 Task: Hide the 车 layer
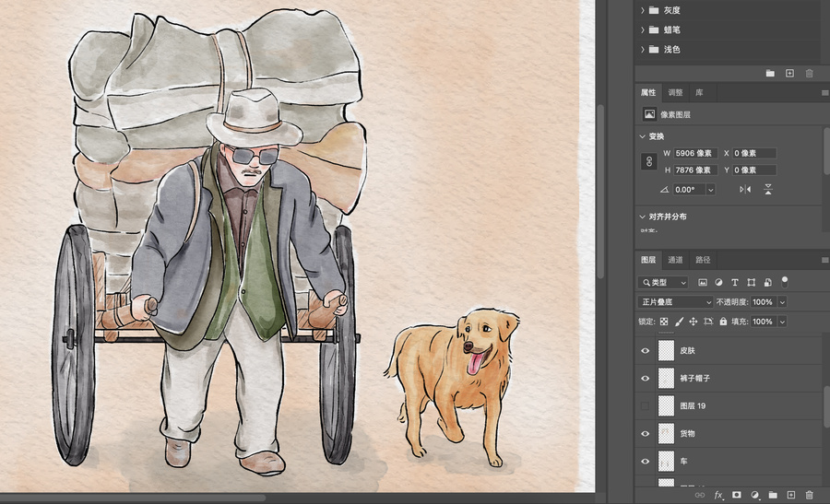coord(645,462)
